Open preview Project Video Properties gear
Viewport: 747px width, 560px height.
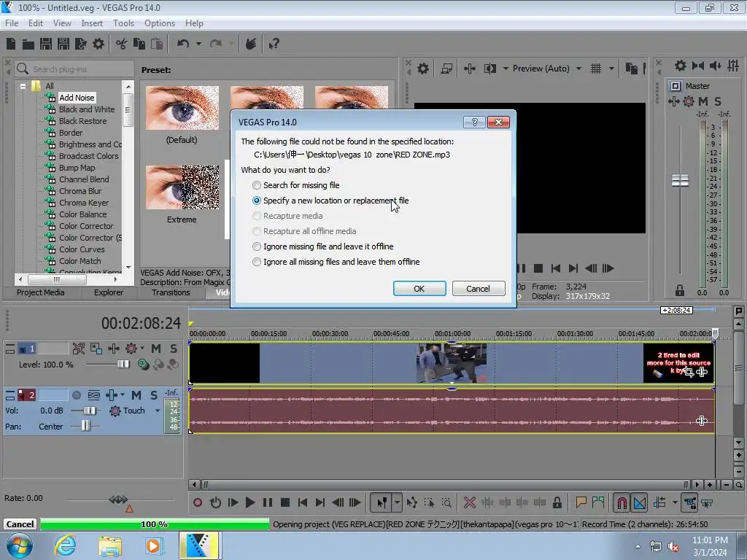click(422, 69)
